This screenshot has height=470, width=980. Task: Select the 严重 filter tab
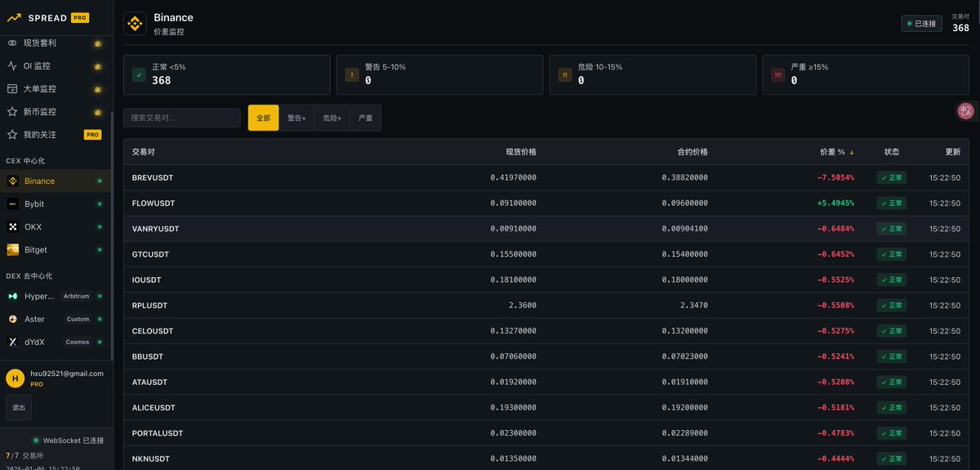pyautogui.click(x=366, y=118)
